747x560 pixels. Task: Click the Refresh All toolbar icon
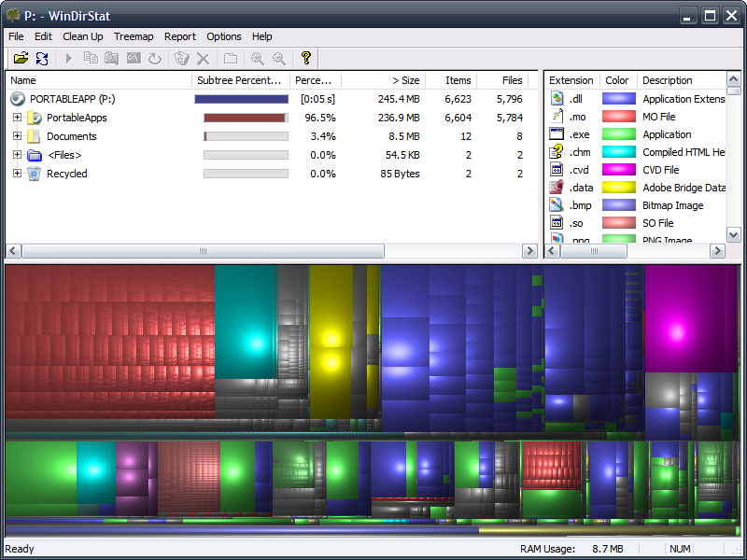(42, 58)
